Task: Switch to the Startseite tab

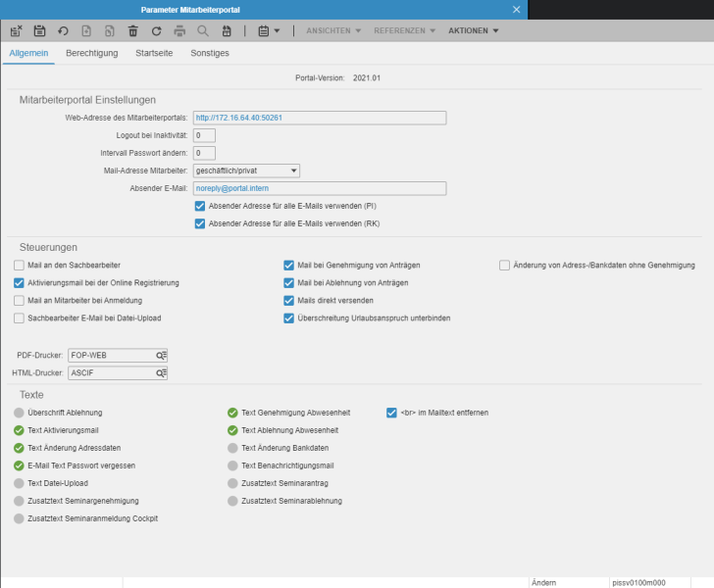Action: pyautogui.click(x=154, y=53)
